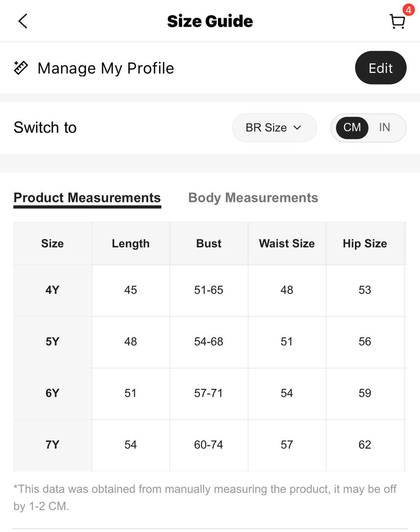The image size is (420, 532).
Task: Expand the BR Size dropdown
Action: coord(274,128)
